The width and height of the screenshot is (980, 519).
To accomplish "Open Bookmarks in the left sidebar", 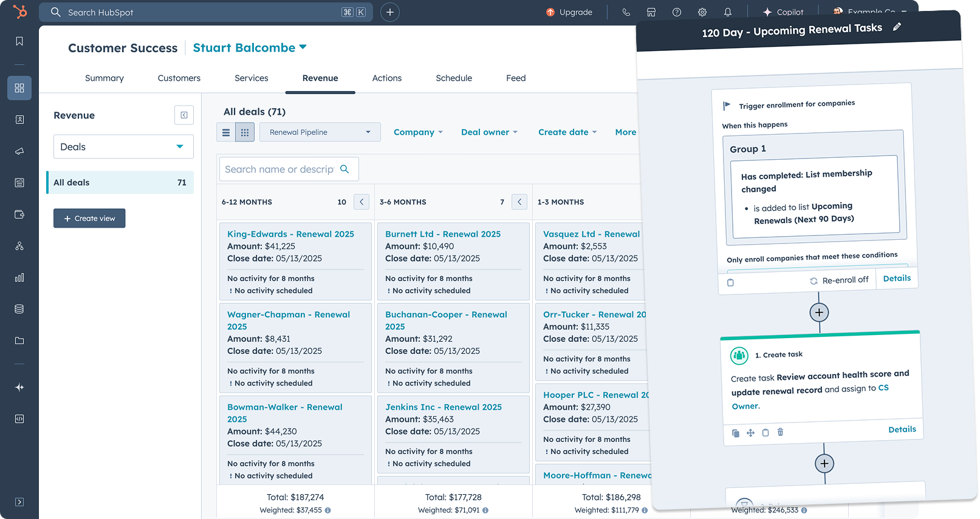I will click(19, 41).
